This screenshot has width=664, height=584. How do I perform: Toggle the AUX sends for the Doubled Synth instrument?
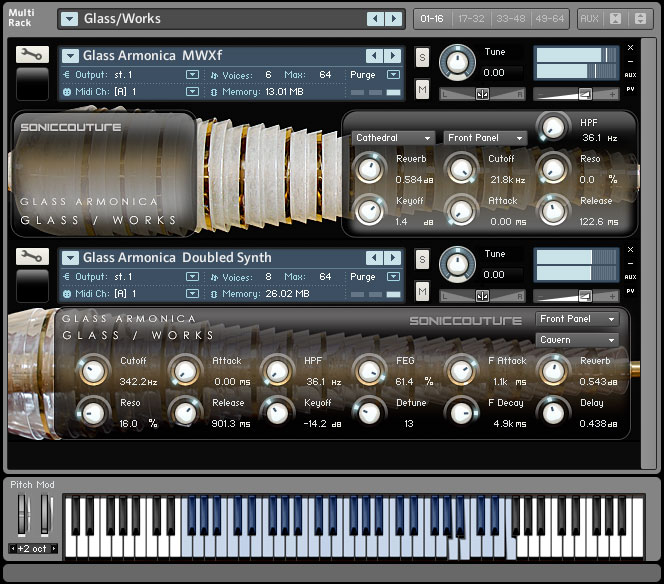pyautogui.click(x=631, y=277)
